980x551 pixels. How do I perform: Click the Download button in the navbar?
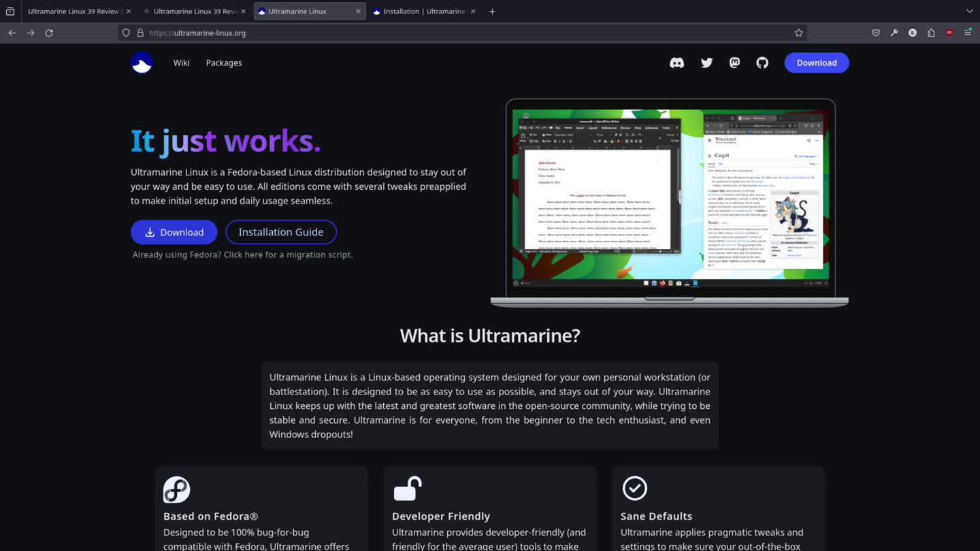(x=817, y=63)
